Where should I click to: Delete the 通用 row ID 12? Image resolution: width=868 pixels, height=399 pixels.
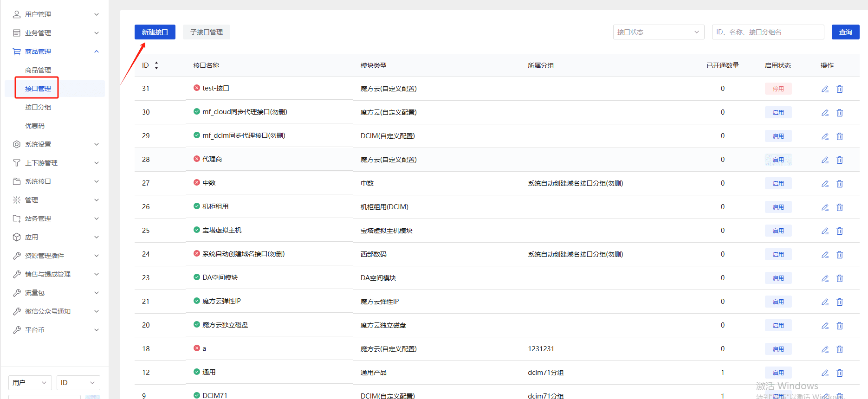coord(840,373)
